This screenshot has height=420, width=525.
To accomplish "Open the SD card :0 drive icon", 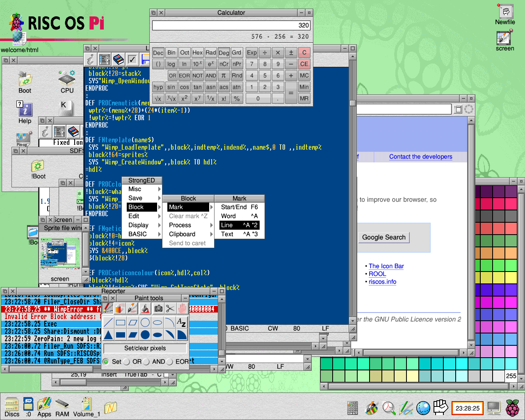I will pos(28,407).
